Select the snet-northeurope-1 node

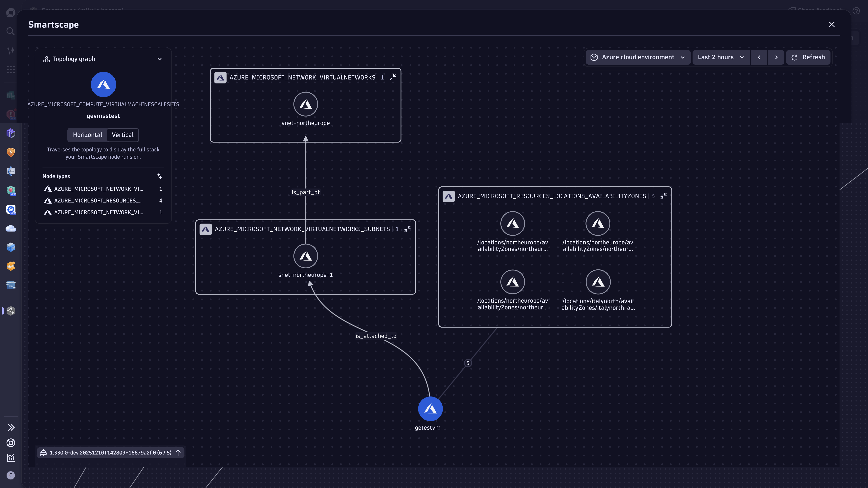pyautogui.click(x=306, y=256)
